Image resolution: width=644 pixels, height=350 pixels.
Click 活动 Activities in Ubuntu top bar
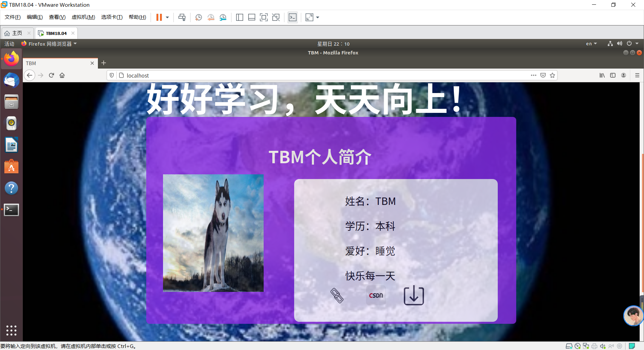click(9, 44)
